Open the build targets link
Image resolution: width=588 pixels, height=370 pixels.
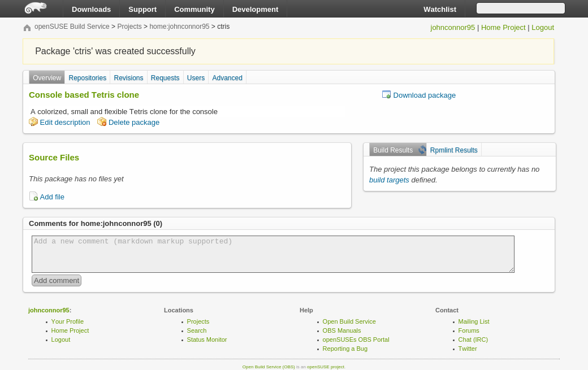[x=389, y=180]
